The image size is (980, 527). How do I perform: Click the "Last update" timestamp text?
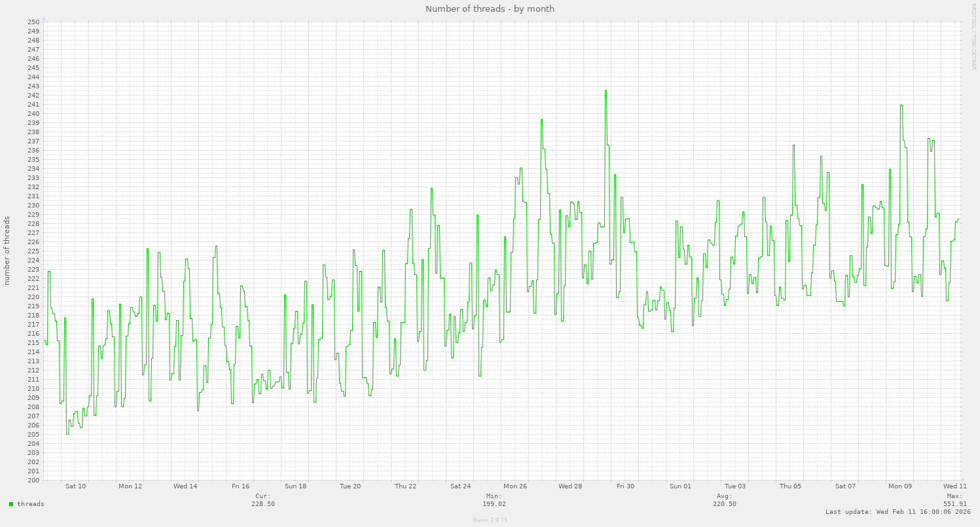click(898, 512)
